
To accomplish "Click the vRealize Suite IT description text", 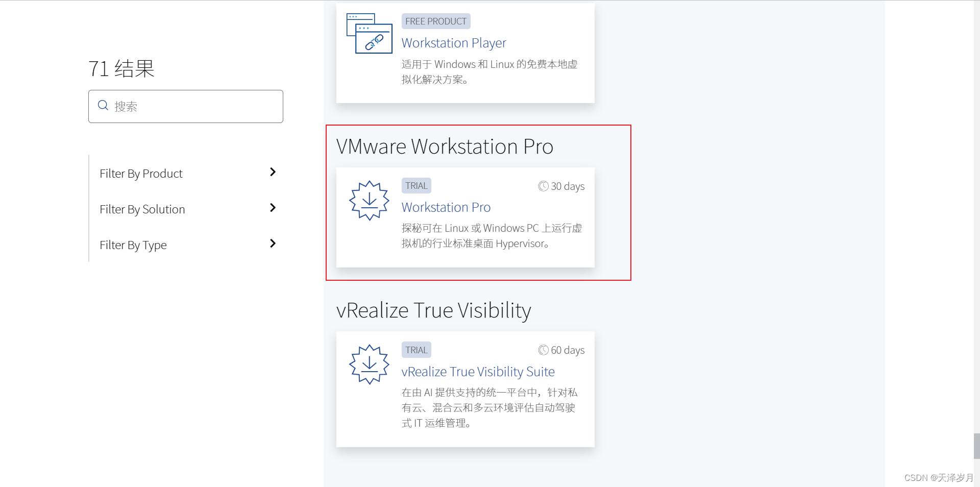I will click(x=489, y=408).
